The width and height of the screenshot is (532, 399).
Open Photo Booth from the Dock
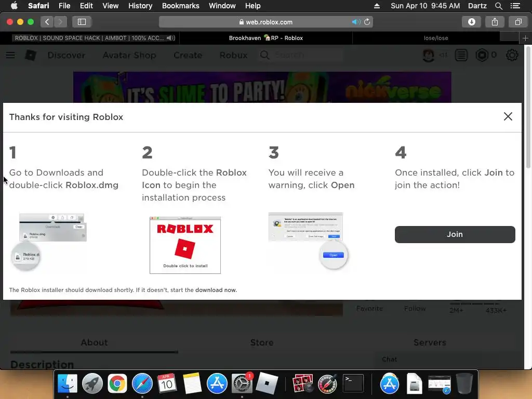[x=303, y=384]
